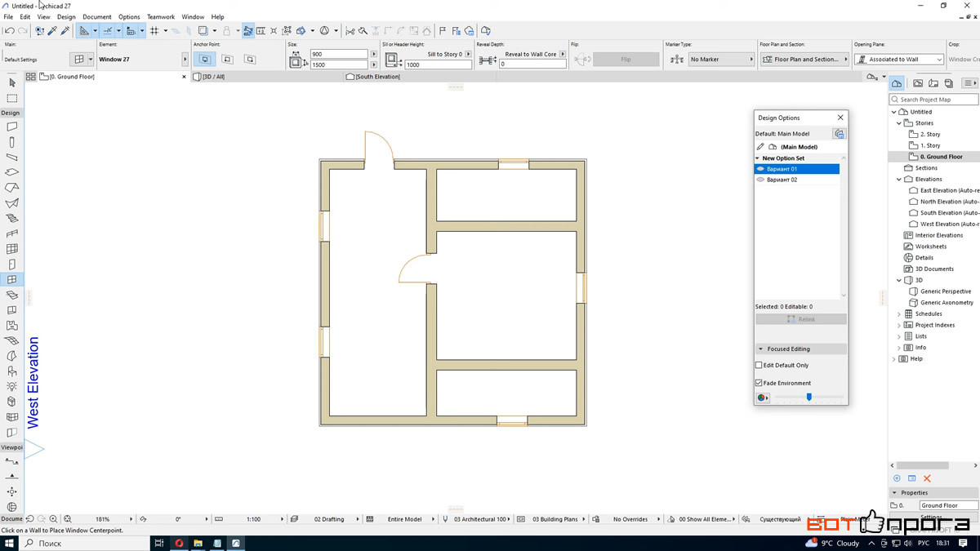Viewport: 980px width, 551px height.
Task: Click the fade color wheel swatch
Action: point(763,398)
